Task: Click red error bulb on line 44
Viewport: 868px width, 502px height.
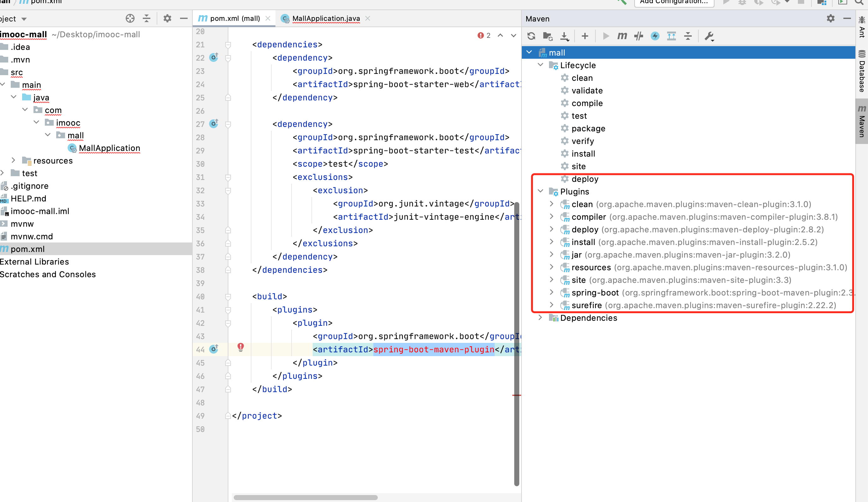Action: point(241,347)
